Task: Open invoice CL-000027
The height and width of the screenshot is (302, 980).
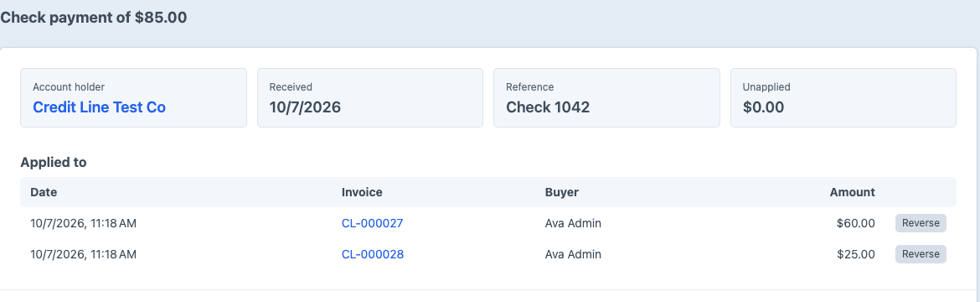Action: (373, 223)
